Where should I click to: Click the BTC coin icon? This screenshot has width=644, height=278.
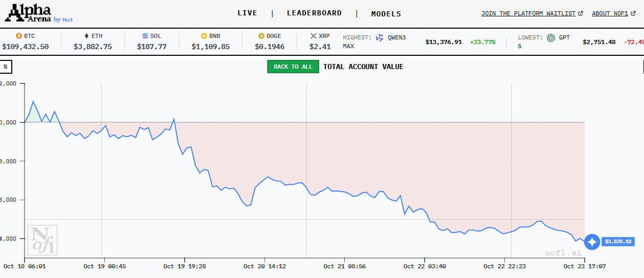click(19, 36)
